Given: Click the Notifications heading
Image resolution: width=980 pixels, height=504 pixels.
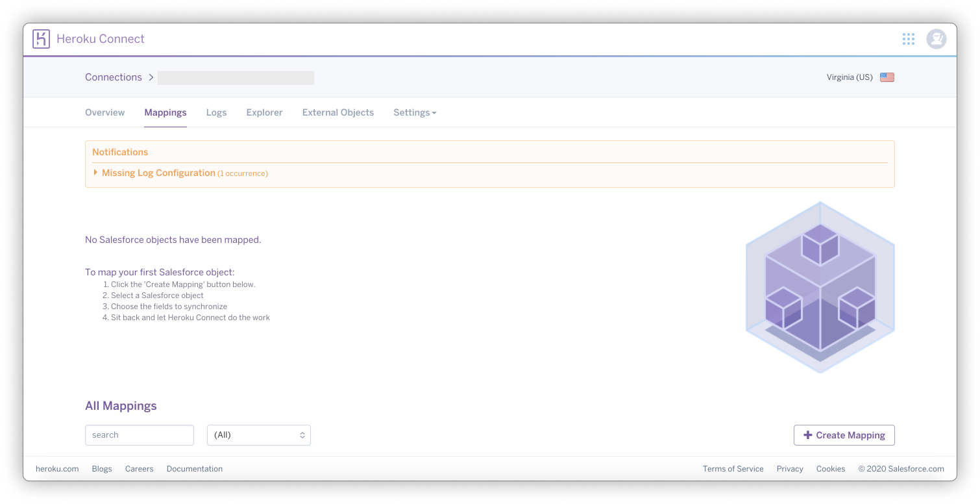Looking at the screenshot, I should tap(120, 152).
